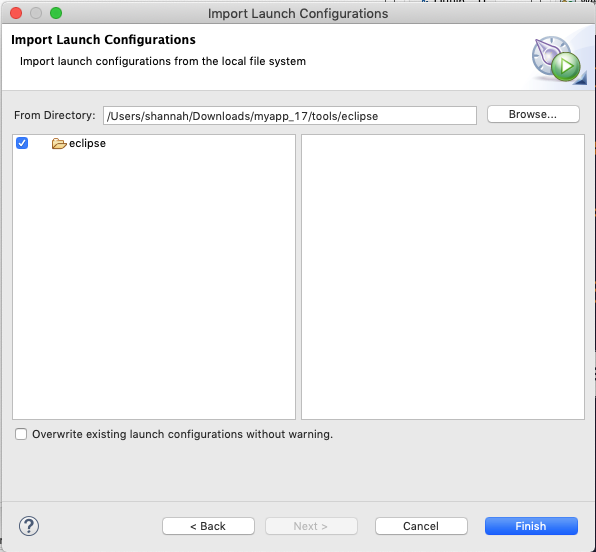Click the "Import launch configurations from the local file system" description
596x552 pixels.
tap(163, 61)
